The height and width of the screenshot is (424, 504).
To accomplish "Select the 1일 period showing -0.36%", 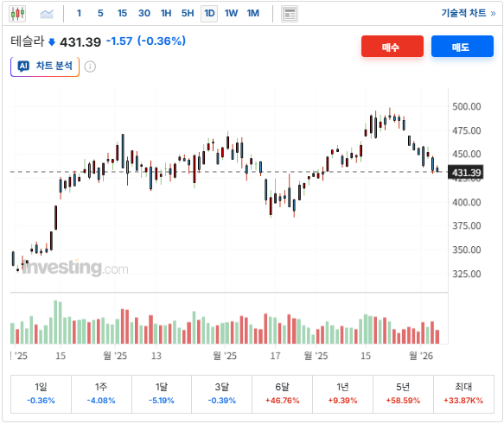I will coord(41,394).
